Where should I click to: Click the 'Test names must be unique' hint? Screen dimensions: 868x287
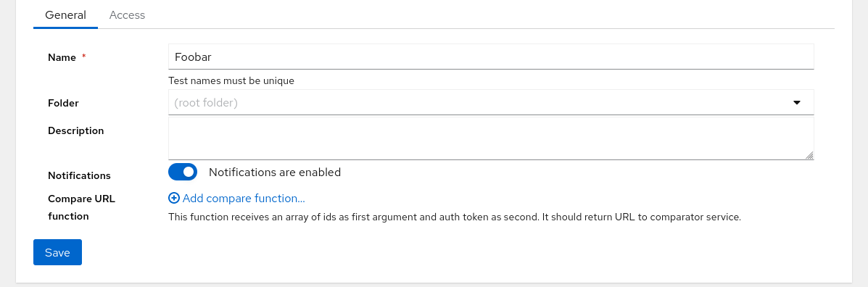[x=231, y=80]
